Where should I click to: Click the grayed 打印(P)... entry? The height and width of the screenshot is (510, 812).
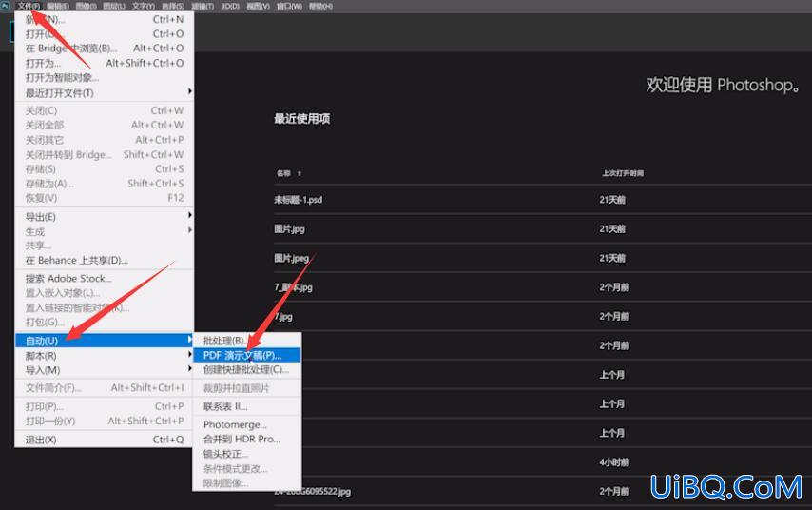104,406
